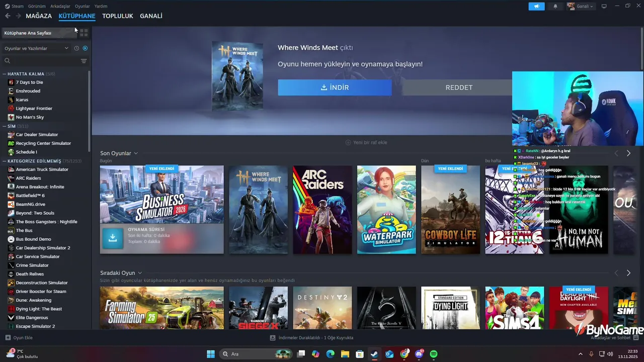Switch to the TOPLULUK tab
Image resolution: width=644 pixels, height=362 pixels.
[x=118, y=16]
